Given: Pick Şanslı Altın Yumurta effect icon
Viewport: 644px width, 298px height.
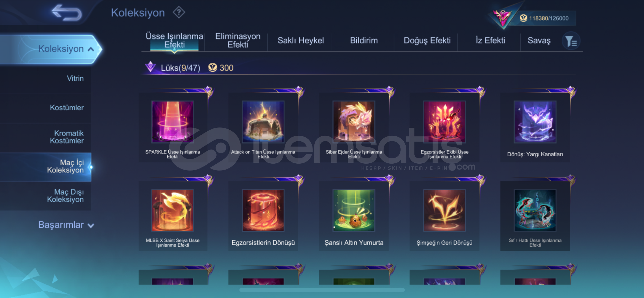Looking at the screenshot, I should point(354,210).
